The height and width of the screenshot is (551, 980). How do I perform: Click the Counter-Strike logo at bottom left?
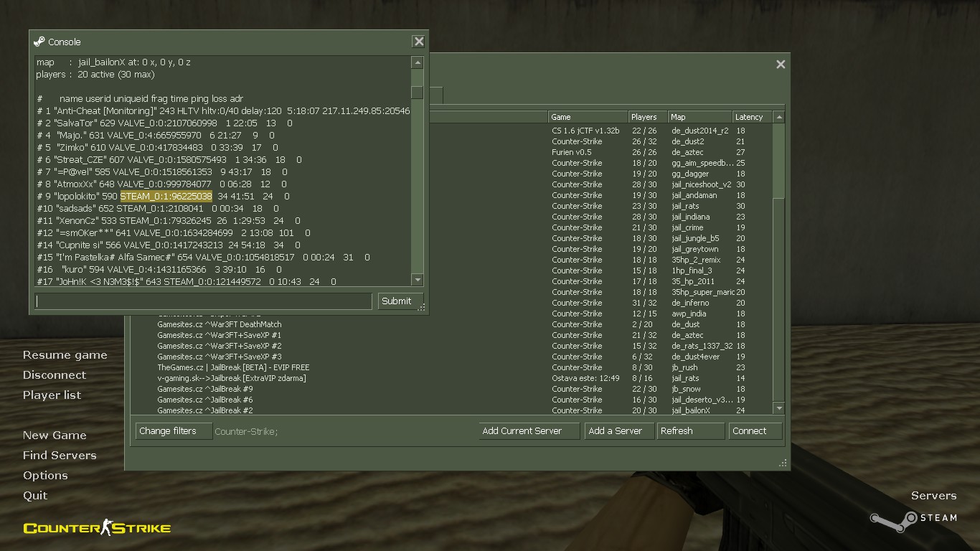pyautogui.click(x=97, y=528)
